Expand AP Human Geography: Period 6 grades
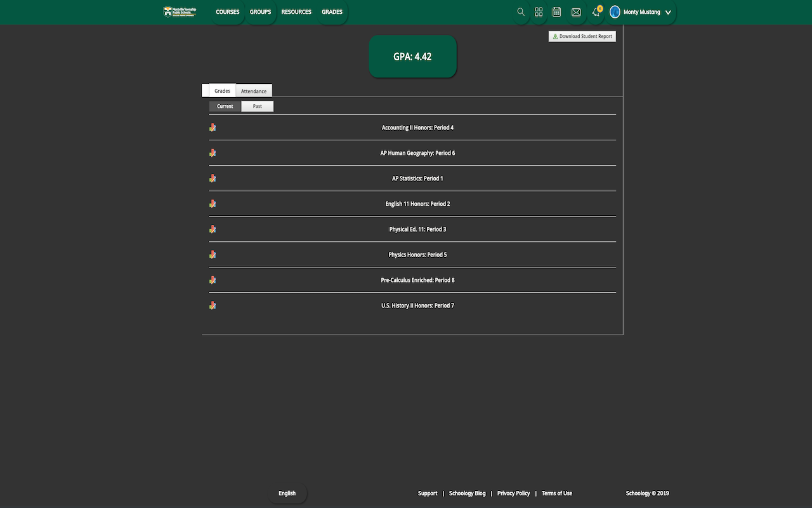812x508 pixels. coord(417,153)
